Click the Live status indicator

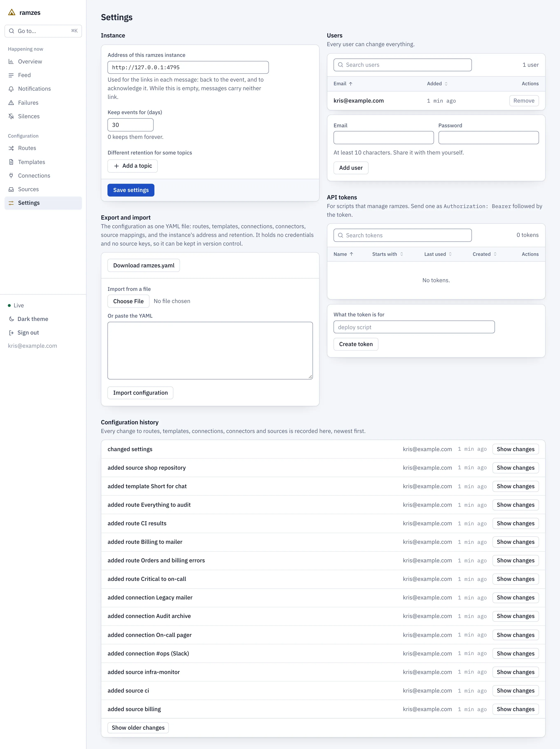(x=16, y=305)
